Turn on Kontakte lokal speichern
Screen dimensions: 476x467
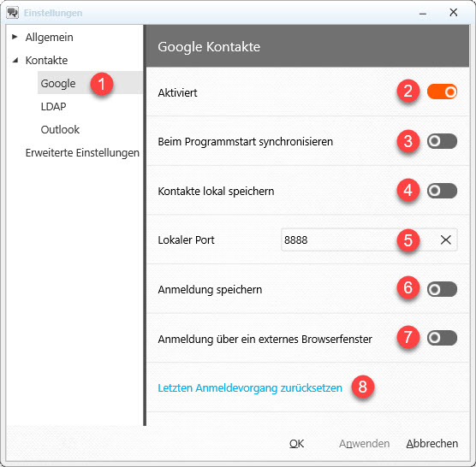point(442,191)
